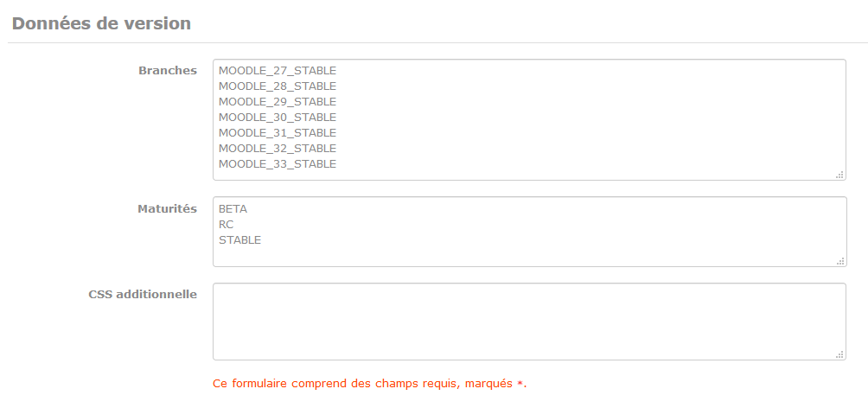This screenshot has width=868, height=408.
Task: Place cursor on MOODLE_30_STABLE line
Action: click(278, 118)
